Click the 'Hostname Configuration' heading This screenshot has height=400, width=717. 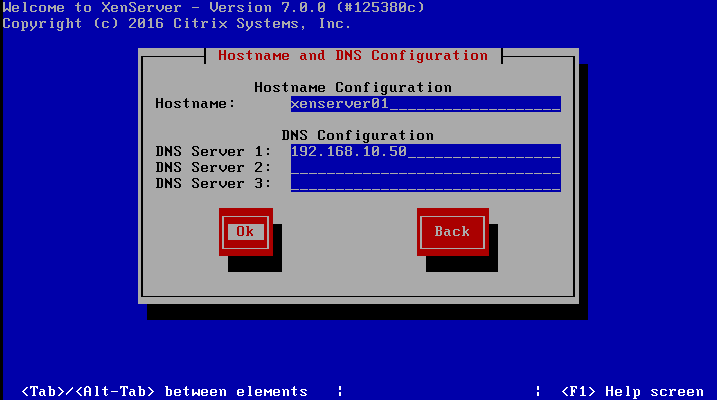click(353, 87)
